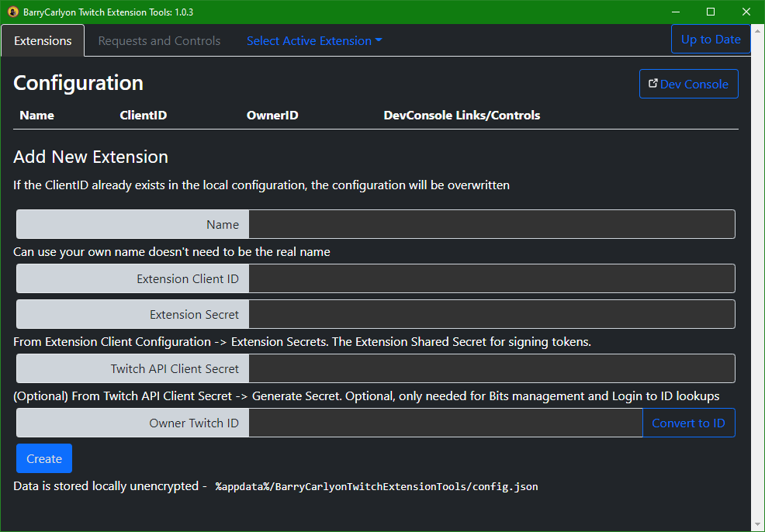Image resolution: width=765 pixels, height=532 pixels.
Task: Click the Up to Date button
Action: (711, 39)
